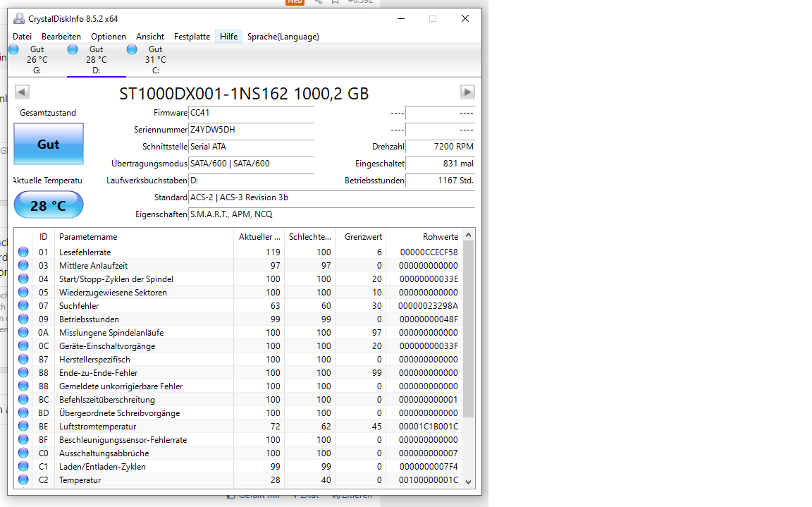
Task: Open the Sprache(Language) menu
Action: click(283, 37)
